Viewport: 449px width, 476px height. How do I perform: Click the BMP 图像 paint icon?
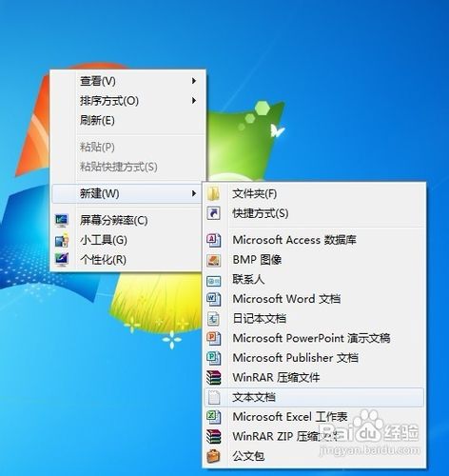tap(214, 260)
